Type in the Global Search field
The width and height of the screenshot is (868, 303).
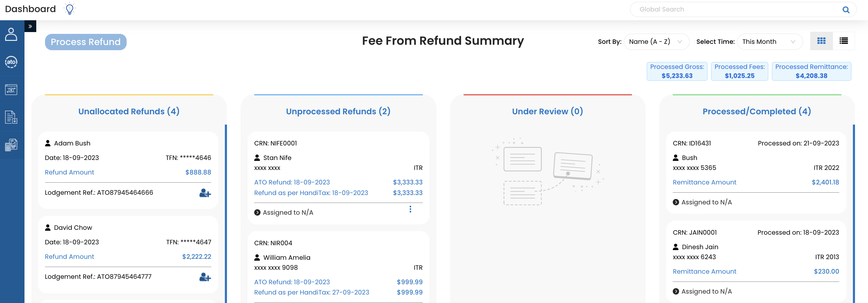click(x=738, y=9)
